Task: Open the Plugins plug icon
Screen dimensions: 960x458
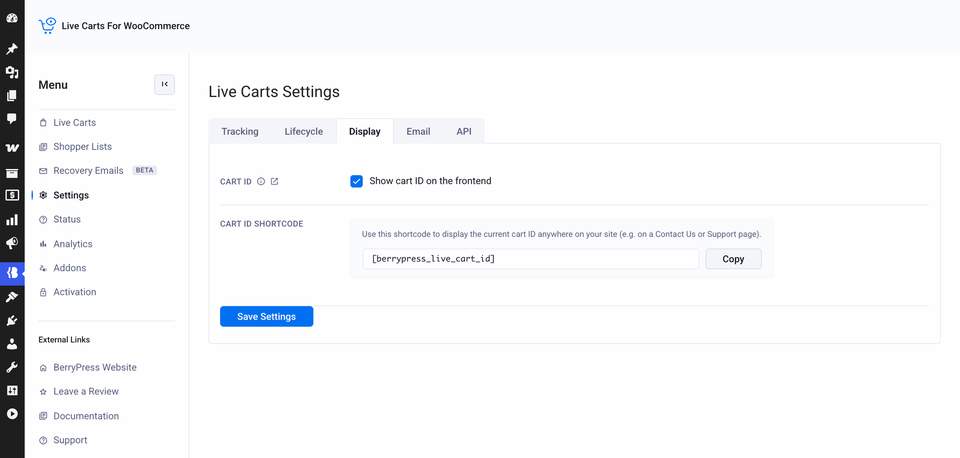Action: (x=12, y=320)
